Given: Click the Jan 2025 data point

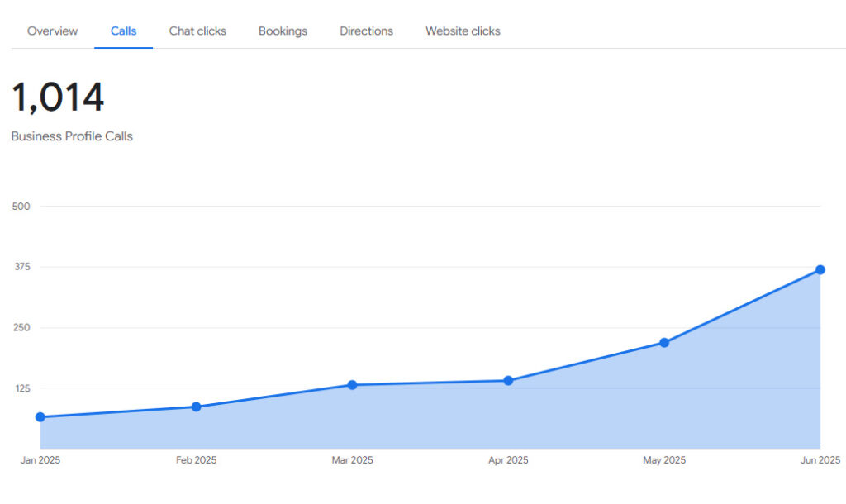Looking at the screenshot, I should (x=40, y=417).
